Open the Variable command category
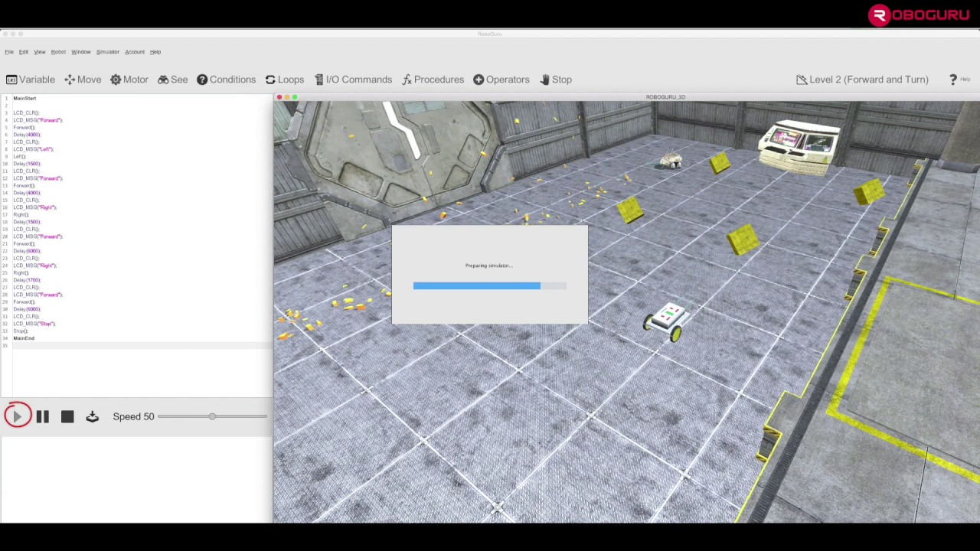The width and height of the screenshot is (980, 551). (31, 80)
